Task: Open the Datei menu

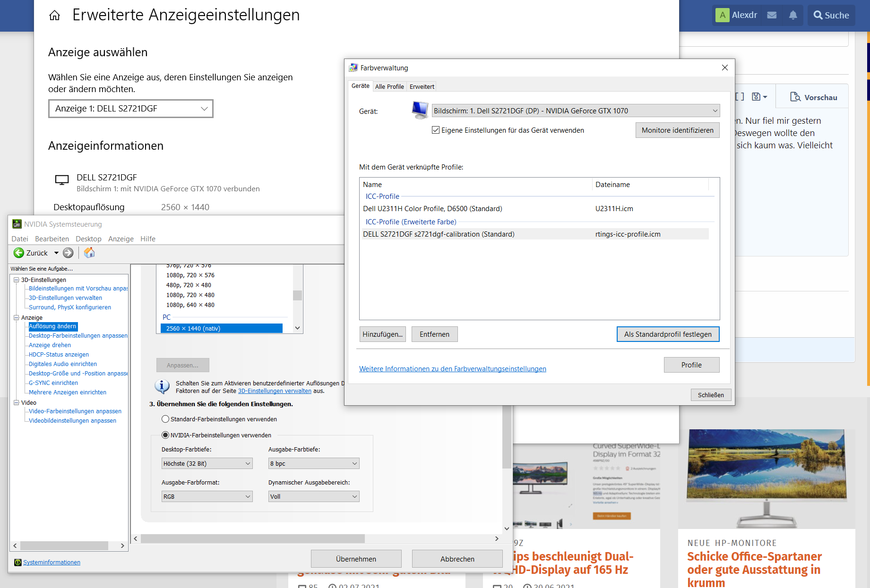Action: point(20,239)
